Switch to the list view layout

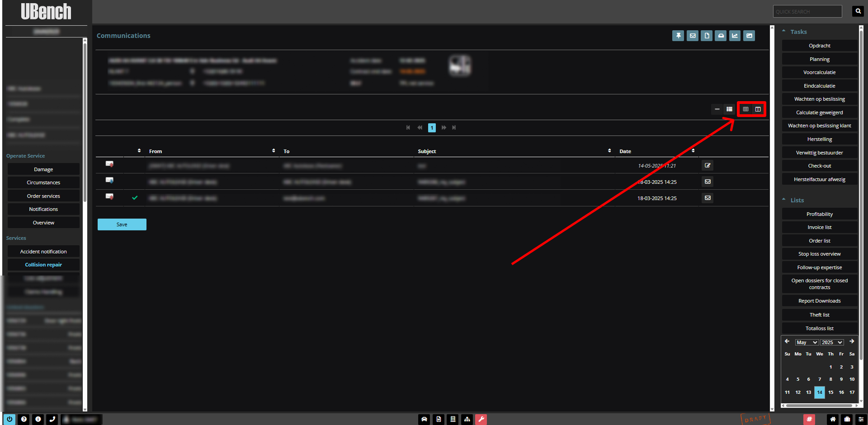729,109
